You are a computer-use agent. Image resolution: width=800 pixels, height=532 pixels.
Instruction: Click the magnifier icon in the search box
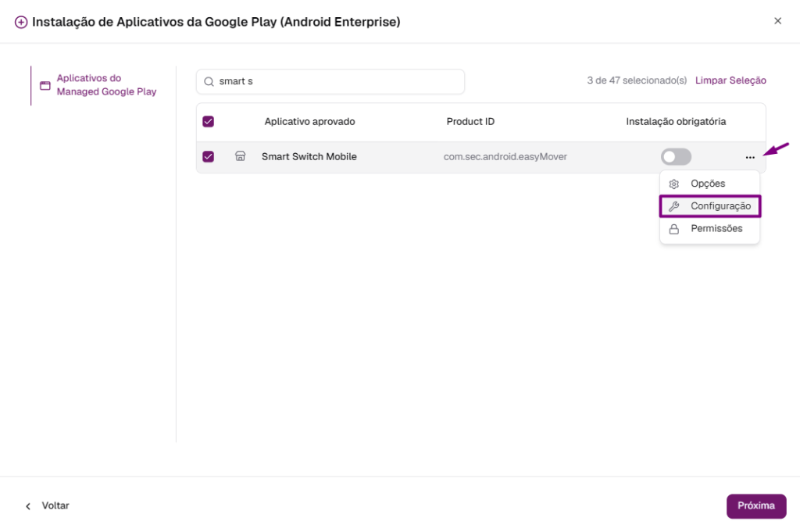point(209,81)
